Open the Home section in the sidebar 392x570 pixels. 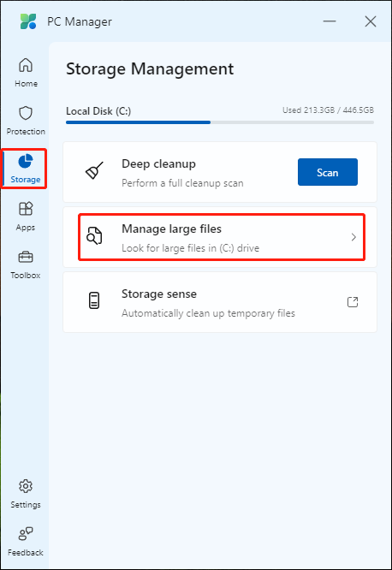tap(26, 73)
